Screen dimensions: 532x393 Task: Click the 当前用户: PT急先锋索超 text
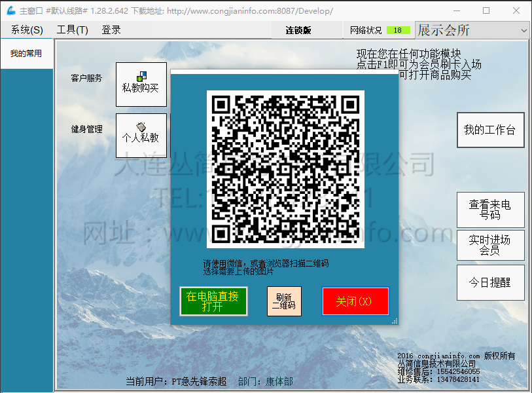(176, 381)
